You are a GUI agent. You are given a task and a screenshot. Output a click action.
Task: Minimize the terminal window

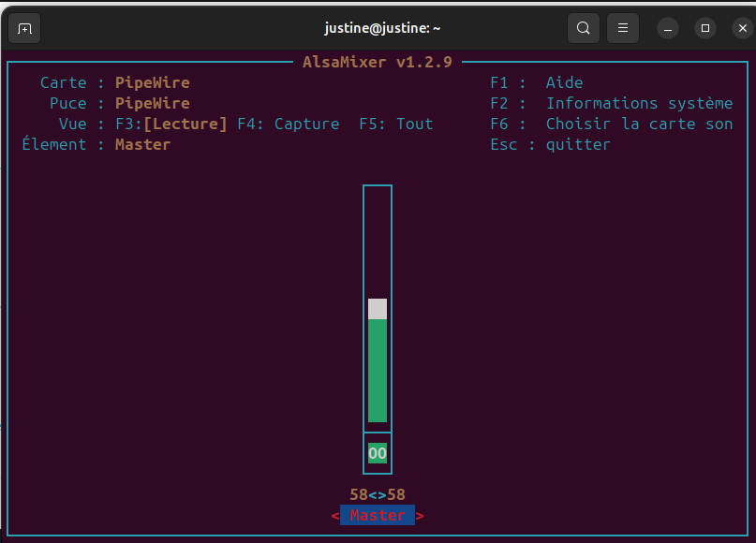click(668, 28)
